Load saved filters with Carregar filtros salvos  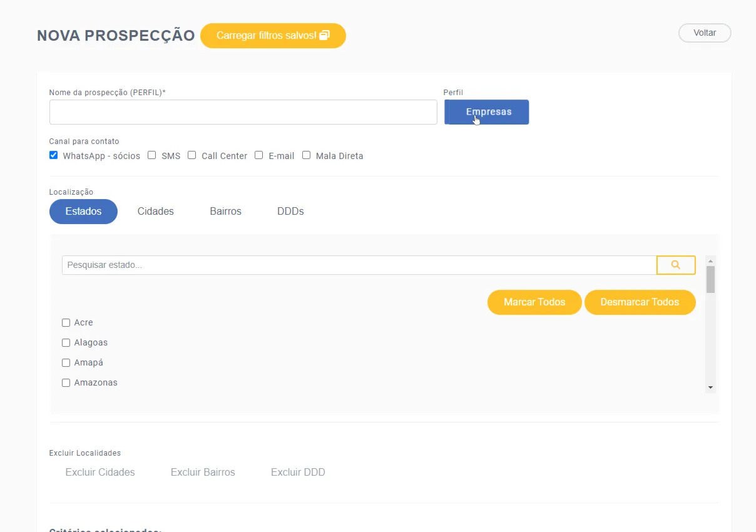pyautogui.click(x=273, y=36)
